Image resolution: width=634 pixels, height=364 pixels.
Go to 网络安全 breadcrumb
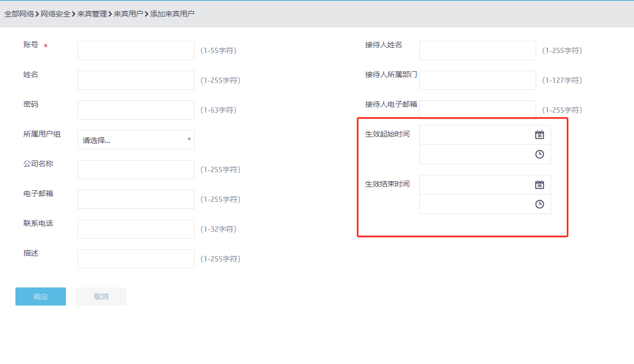[55, 14]
